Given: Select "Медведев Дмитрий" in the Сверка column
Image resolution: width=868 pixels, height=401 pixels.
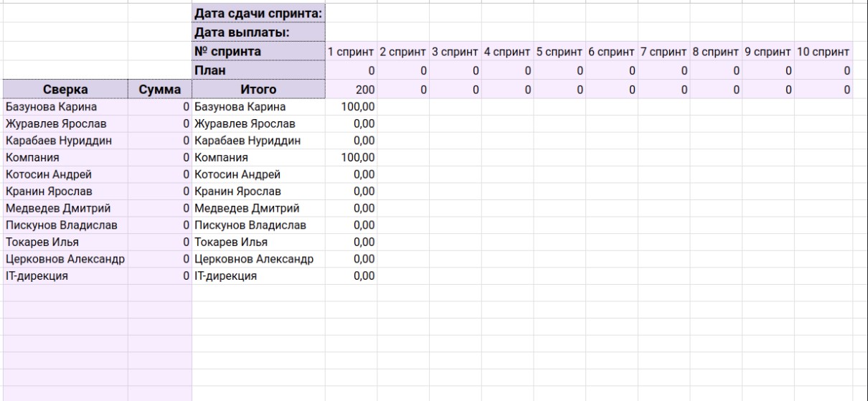Looking at the screenshot, I should pyautogui.click(x=65, y=208).
